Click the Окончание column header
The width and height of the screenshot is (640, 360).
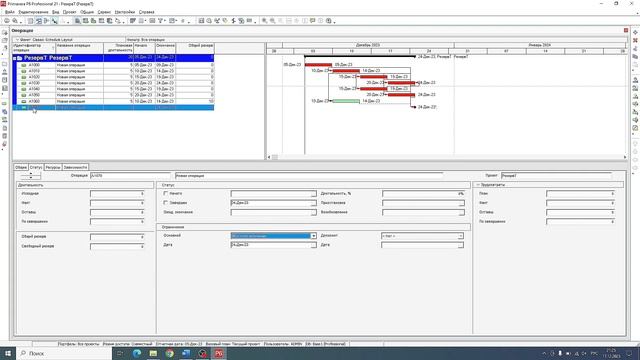pos(165,48)
